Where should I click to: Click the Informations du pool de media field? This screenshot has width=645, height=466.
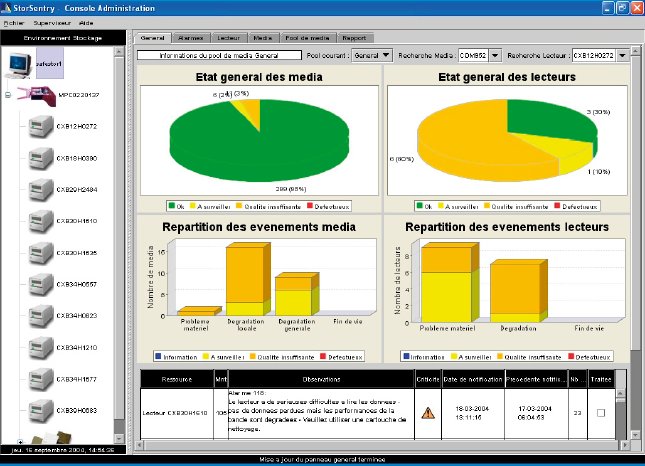[x=219, y=55]
